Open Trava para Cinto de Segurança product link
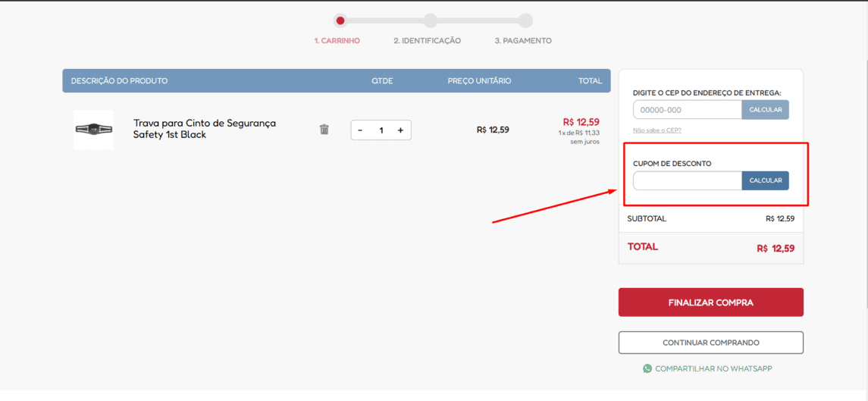This screenshot has height=401, width=868. [x=204, y=129]
